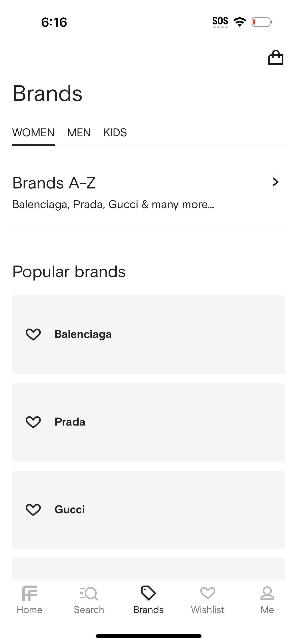Favorite the Prada brand

(x=33, y=422)
